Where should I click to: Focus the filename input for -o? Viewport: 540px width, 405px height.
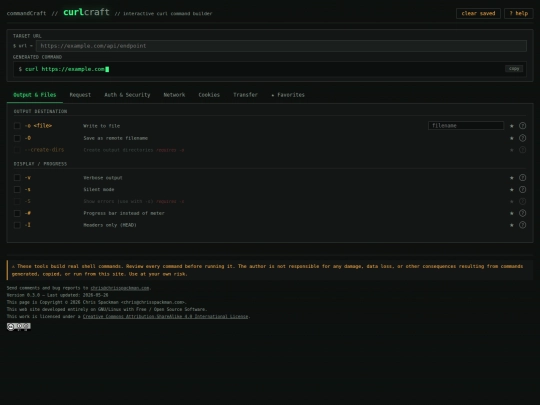click(x=466, y=126)
